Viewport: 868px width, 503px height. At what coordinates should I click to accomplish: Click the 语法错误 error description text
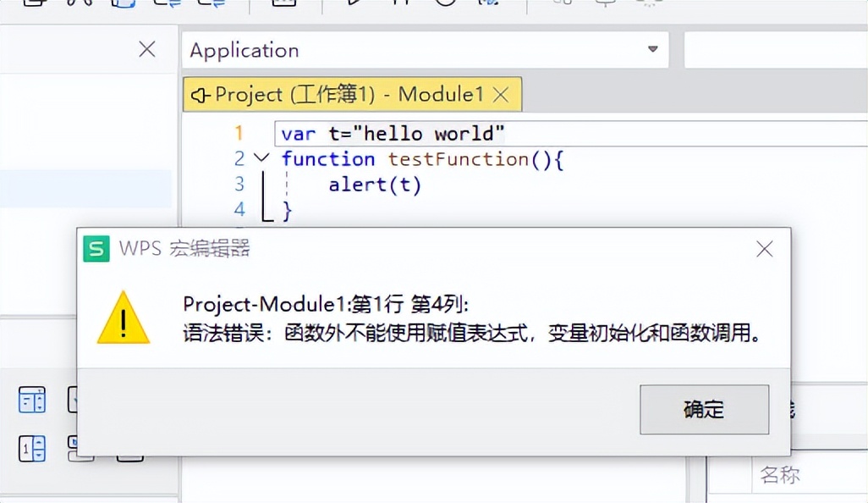[x=472, y=333]
